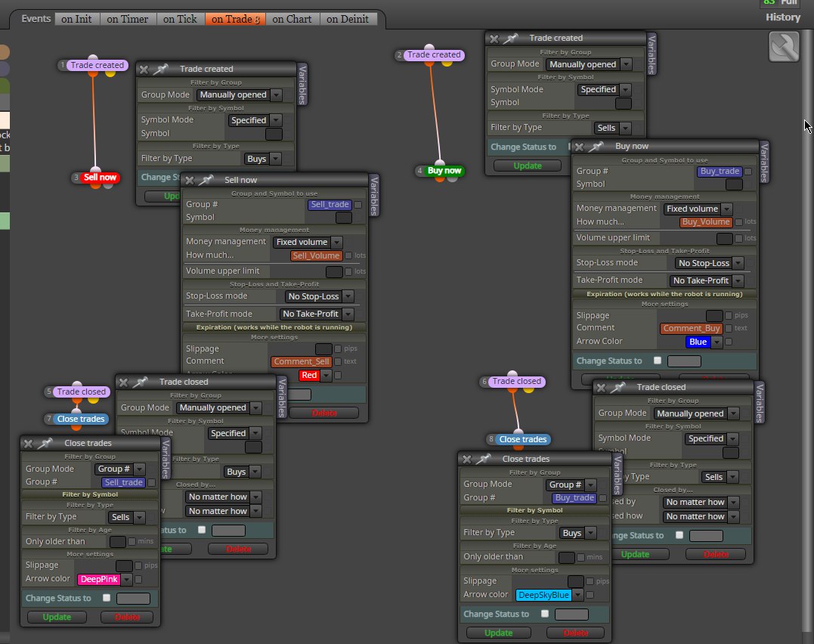This screenshot has height=644, width=814.
Task: Switch to the on Timer tab
Action: pos(127,19)
